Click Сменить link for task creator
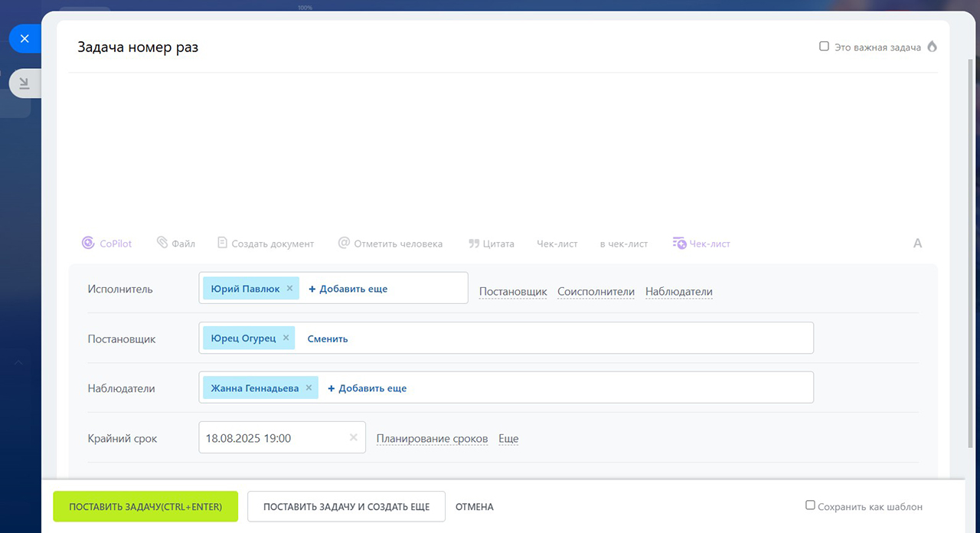 (328, 338)
